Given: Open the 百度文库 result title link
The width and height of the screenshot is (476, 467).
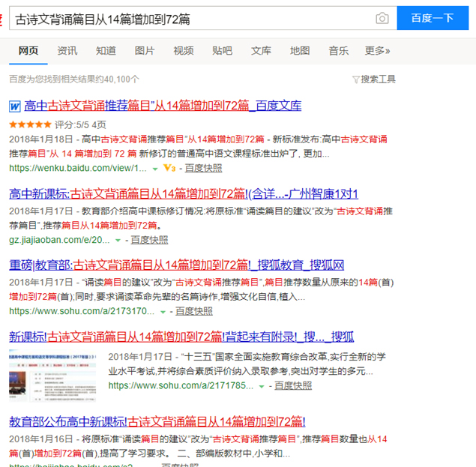Looking at the screenshot, I should click(163, 106).
